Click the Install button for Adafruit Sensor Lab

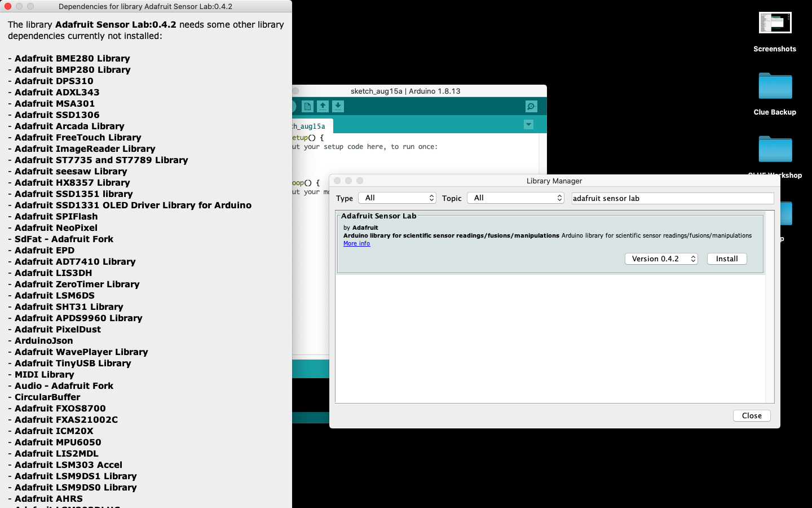coord(727,259)
